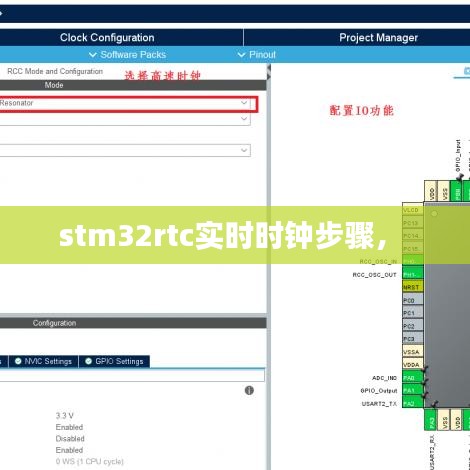Click the 0 WS (1 CPU cycle) value
Screen dimensions: 470x470
click(x=90, y=462)
